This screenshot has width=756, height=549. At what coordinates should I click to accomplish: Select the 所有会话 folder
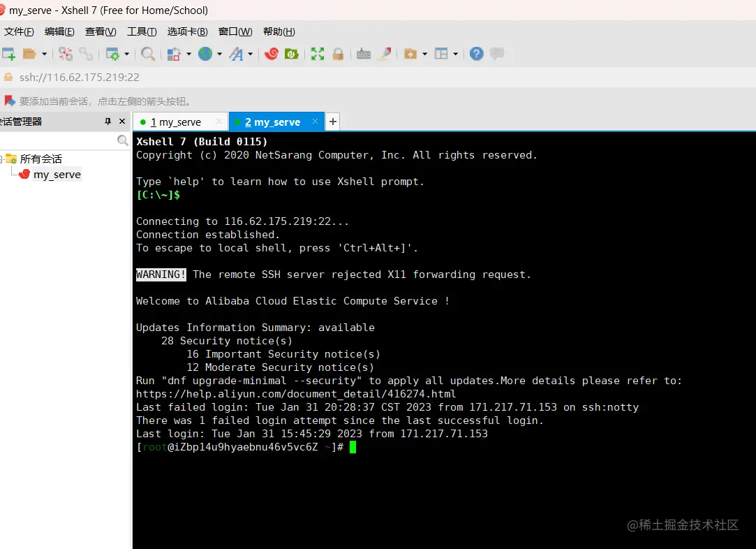tap(41, 159)
